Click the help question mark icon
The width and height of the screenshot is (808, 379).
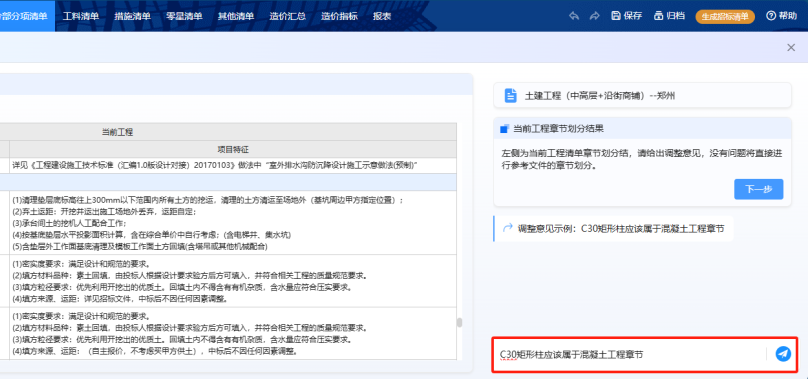point(771,16)
